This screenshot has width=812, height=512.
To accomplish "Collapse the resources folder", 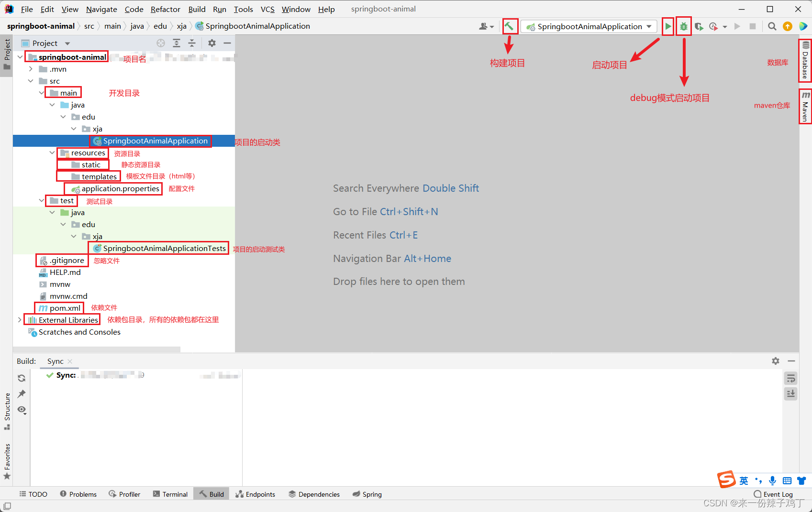I will (x=52, y=153).
